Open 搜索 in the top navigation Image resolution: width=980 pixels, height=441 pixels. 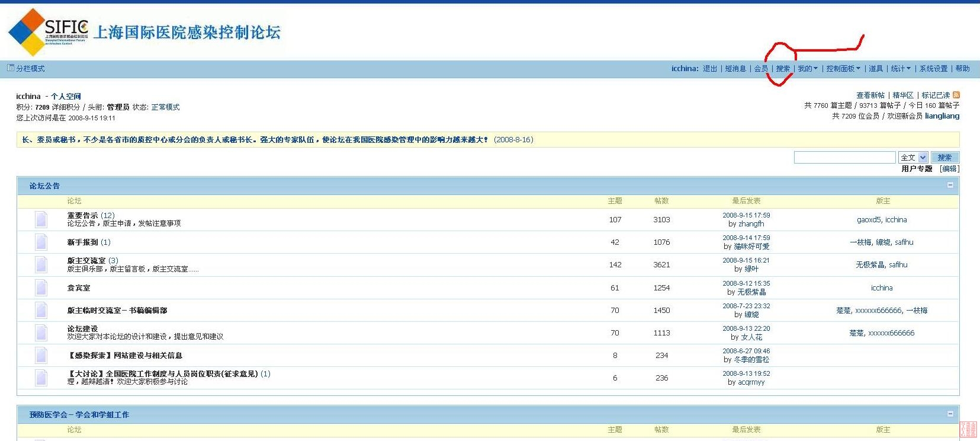(783, 69)
